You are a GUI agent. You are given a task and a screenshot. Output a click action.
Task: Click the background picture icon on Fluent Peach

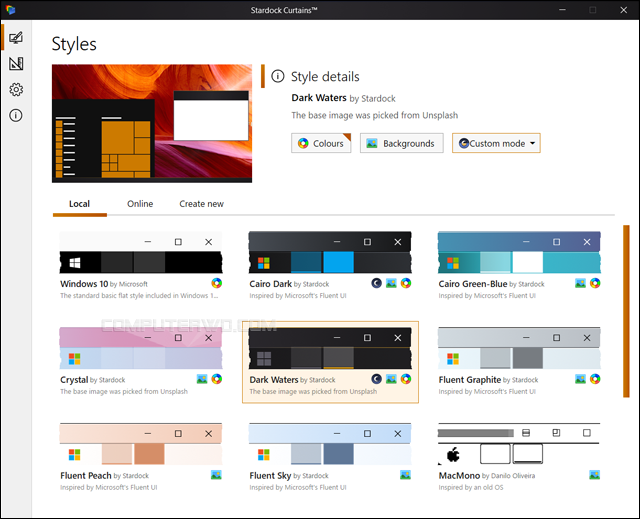(216, 475)
